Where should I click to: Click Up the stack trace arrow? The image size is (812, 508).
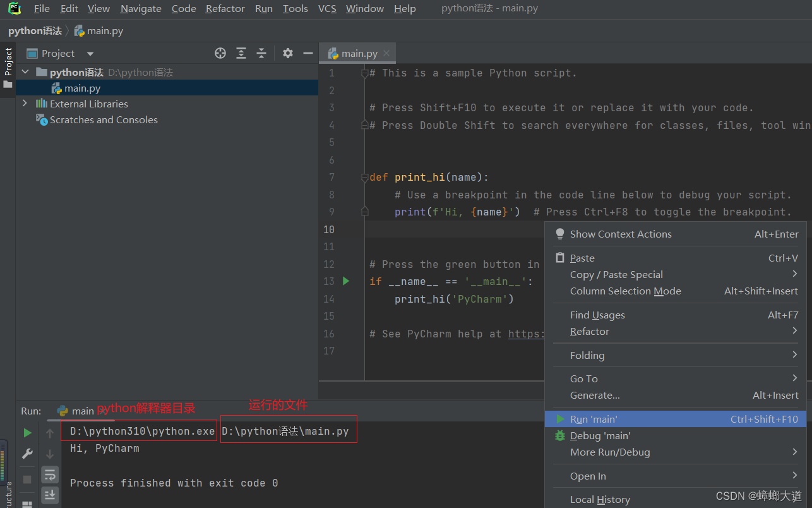[x=50, y=433]
